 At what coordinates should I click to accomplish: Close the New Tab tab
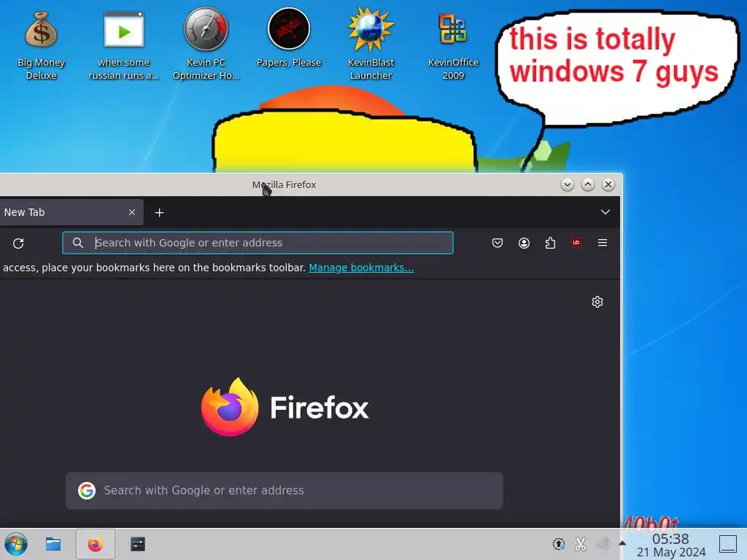132,212
